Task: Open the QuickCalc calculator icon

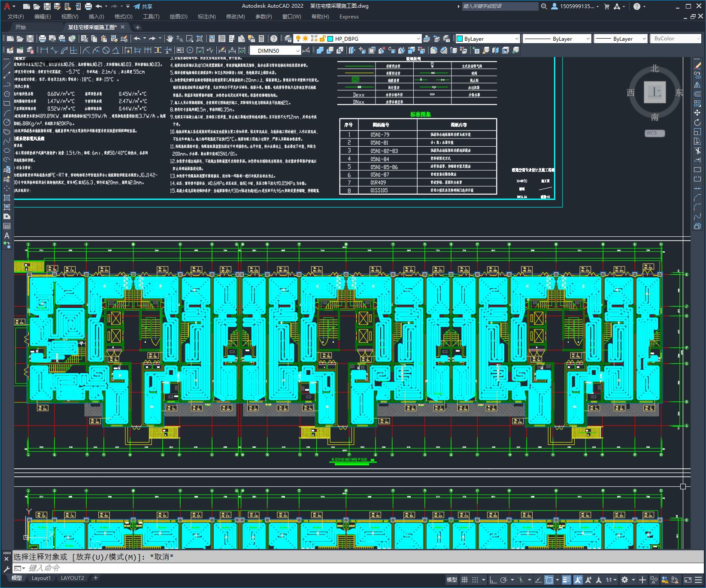Action: pyautogui.click(x=261, y=39)
